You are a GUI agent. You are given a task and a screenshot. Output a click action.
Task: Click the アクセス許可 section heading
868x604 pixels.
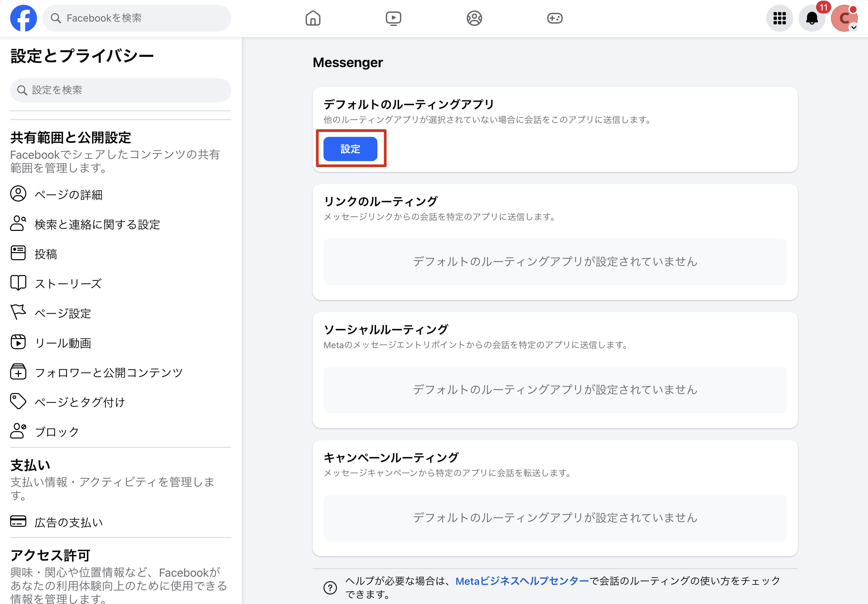click(50, 555)
